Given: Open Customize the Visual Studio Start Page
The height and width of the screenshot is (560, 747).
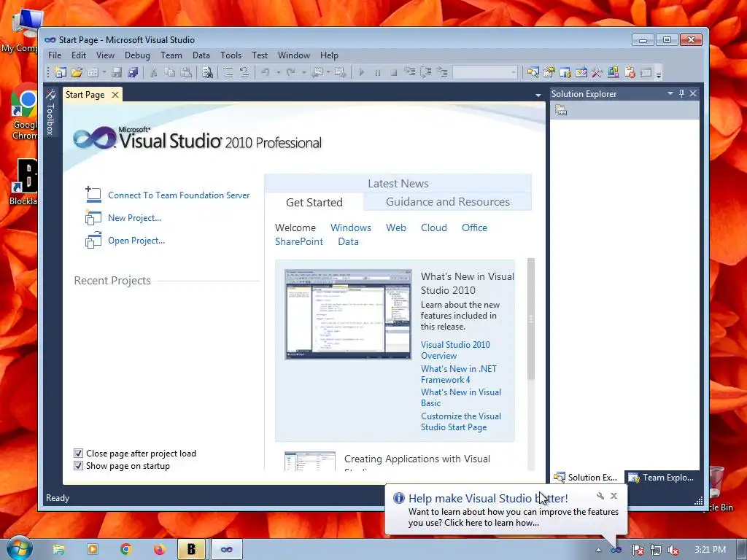Looking at the screenshot, I should 461,421.
